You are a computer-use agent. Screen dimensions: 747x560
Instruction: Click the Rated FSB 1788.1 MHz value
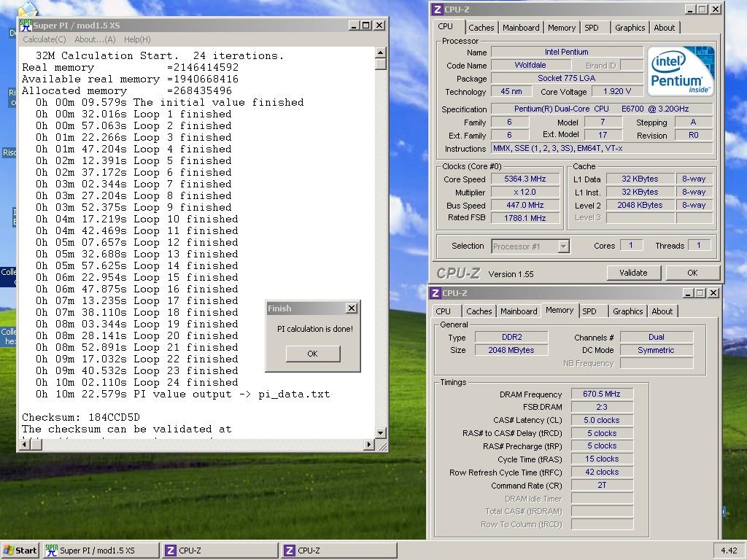coord(525,218)
